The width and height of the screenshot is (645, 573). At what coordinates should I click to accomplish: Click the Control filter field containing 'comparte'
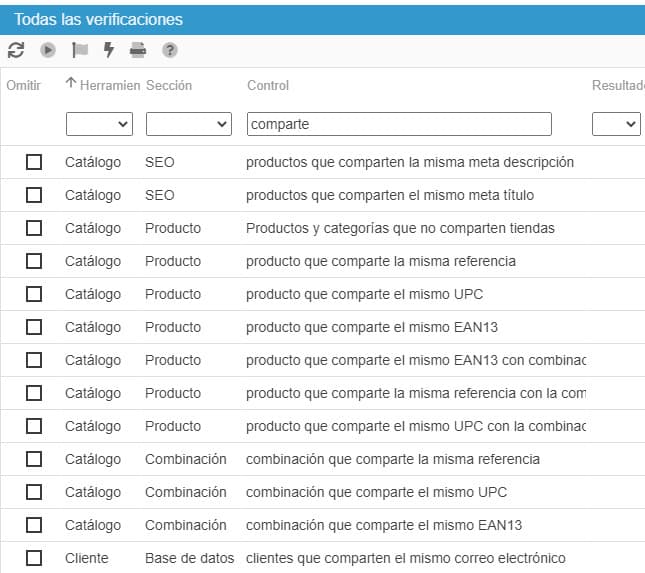tap(399, 124)
